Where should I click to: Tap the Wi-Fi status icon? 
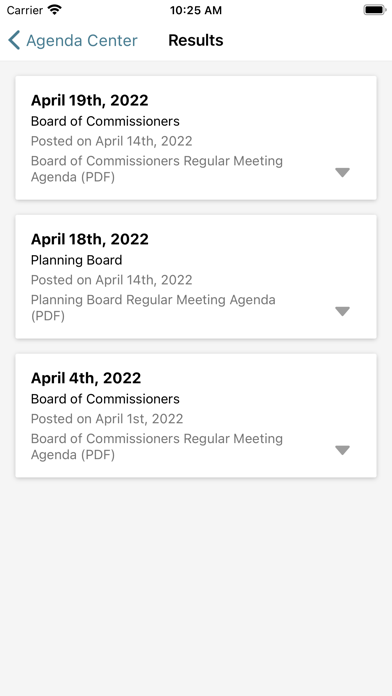coord(55,10)
